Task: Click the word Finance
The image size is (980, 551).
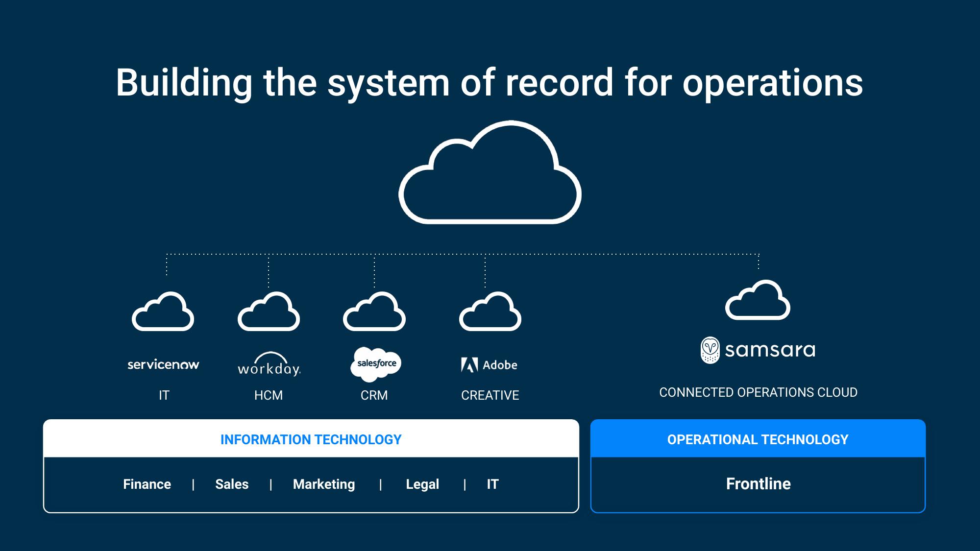Action: tap(147, 484)
